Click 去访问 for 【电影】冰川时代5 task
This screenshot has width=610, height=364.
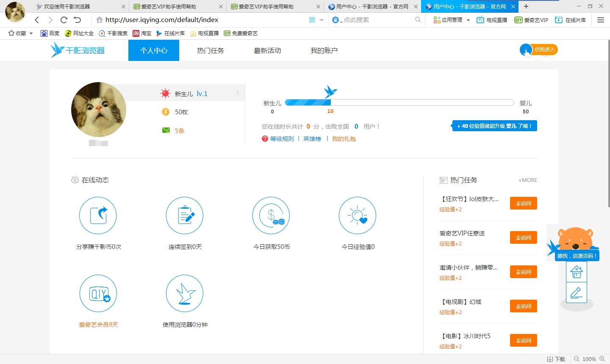click(524, 340)
